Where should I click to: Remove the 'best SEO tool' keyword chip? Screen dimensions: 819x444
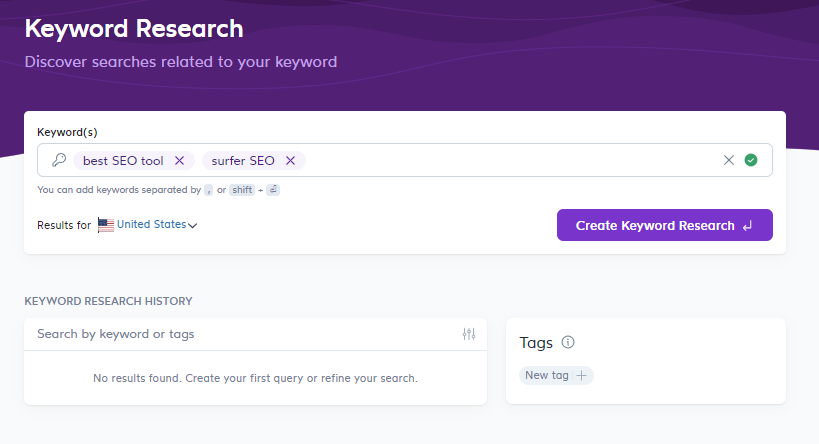click(x=179, y=161)
